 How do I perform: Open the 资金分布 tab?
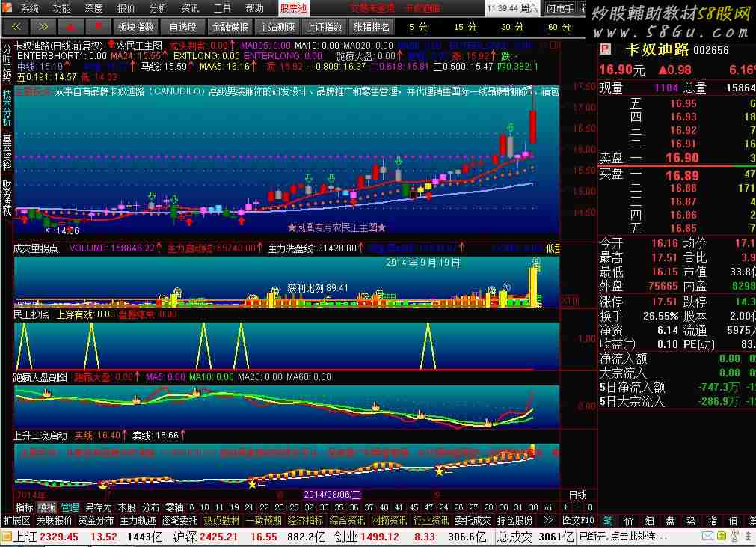point(96,521)
